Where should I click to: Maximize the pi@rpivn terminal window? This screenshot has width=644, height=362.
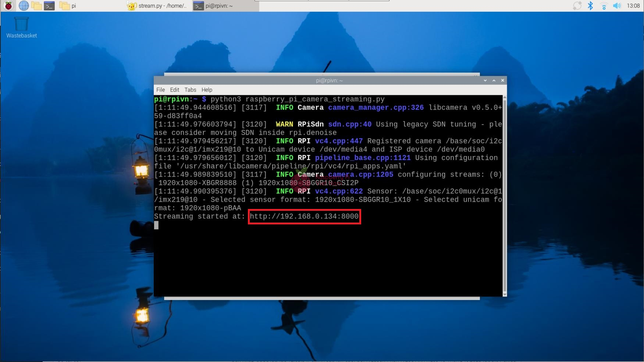point(494,81)
